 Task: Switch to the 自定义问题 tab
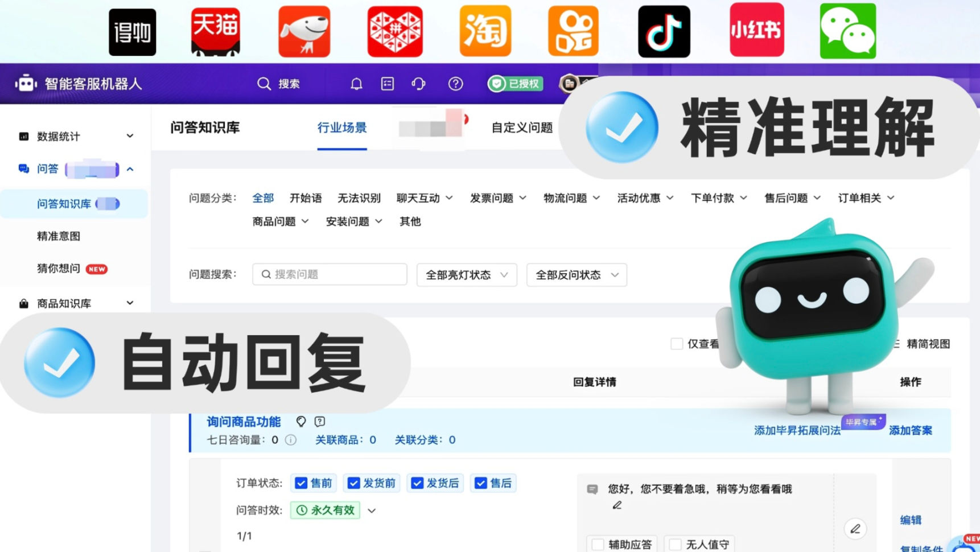(522, 127)
